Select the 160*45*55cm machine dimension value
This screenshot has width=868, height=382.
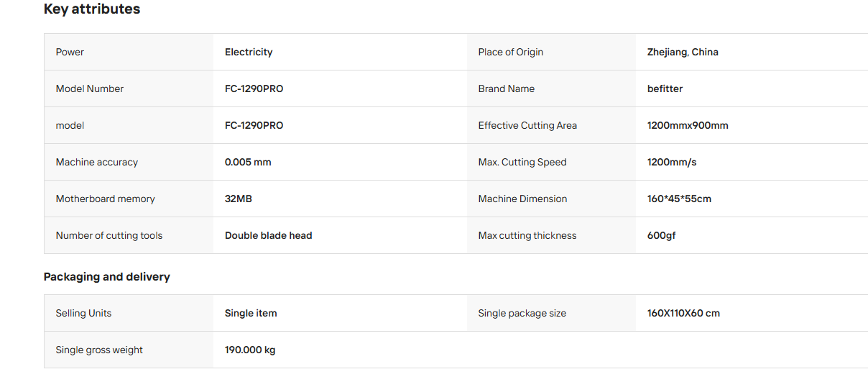[679, 199]
